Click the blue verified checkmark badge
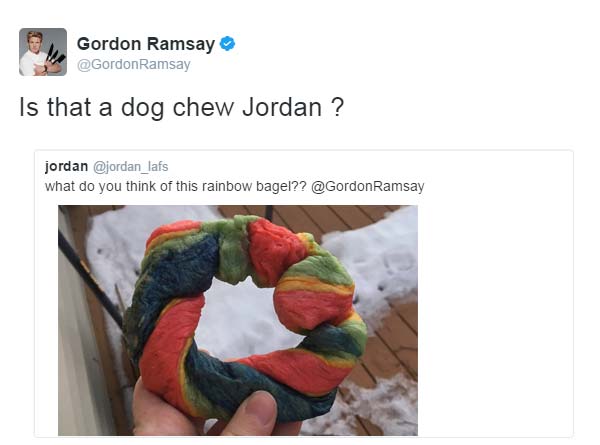 pyautogui.click(x=227, y=44)
